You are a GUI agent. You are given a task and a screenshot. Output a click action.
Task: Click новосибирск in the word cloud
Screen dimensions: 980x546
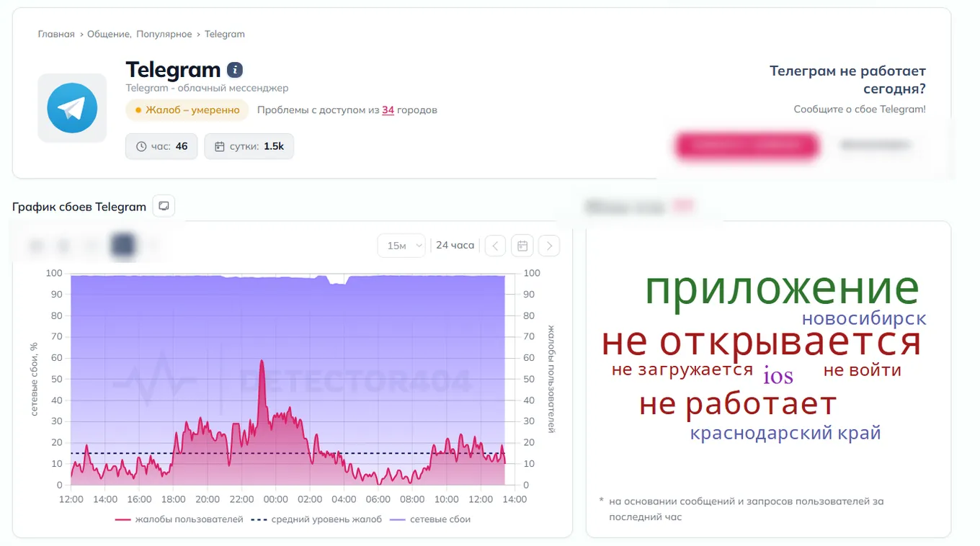pyautogui.click(x=864, y=318)
